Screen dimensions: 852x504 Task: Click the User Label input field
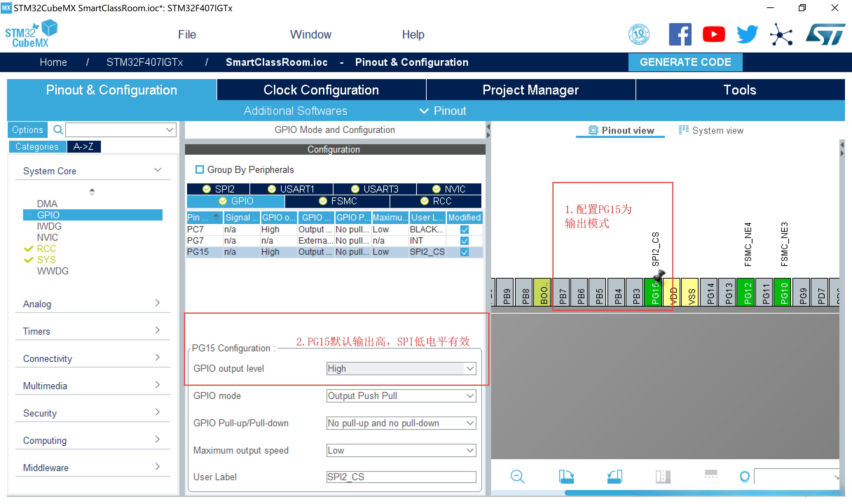tap(401, 477)
